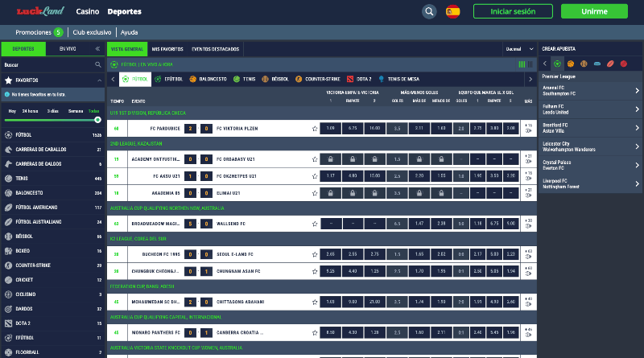Favorite the Bucheon FC 1995 match star

click(x=315, y=254)
